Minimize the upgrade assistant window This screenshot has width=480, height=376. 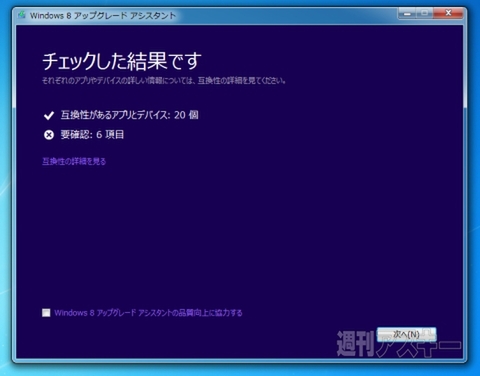(407, 13)
